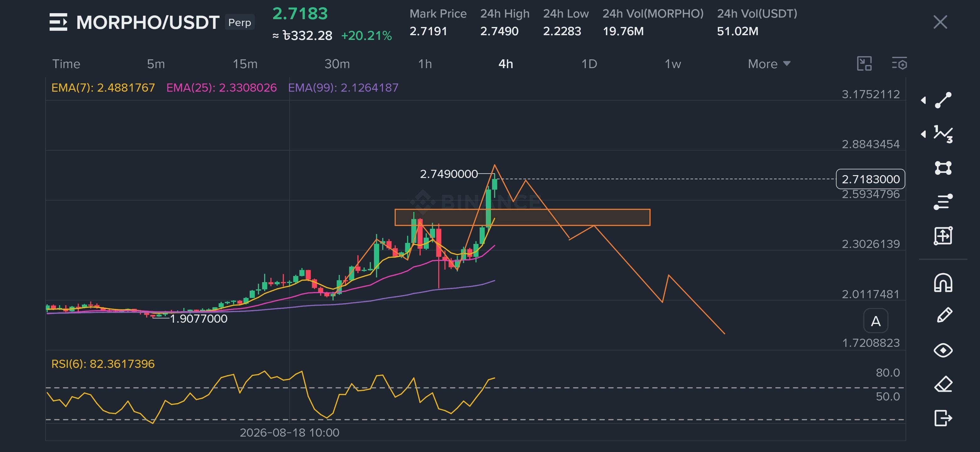Viewport: 980px width, 452px height.
Task: Switch to Time chart interval
Action: (x=66, y=64)
